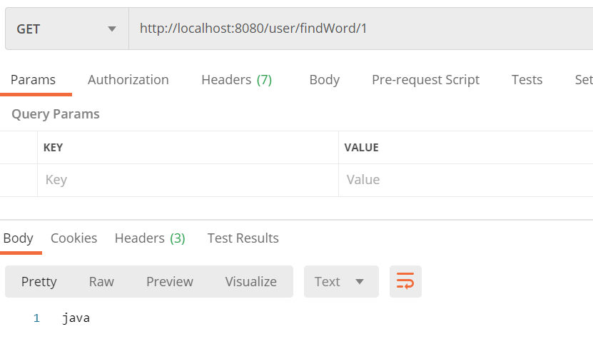
Task: Select the Pretty response view
Action: pos(39,281)
